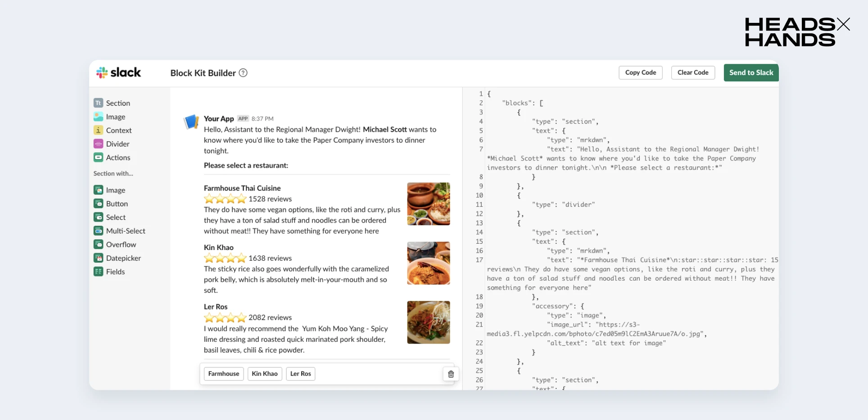Click the 1638 reviews text
This screenshot has width=868, height=420.
[x=270, y=258]
